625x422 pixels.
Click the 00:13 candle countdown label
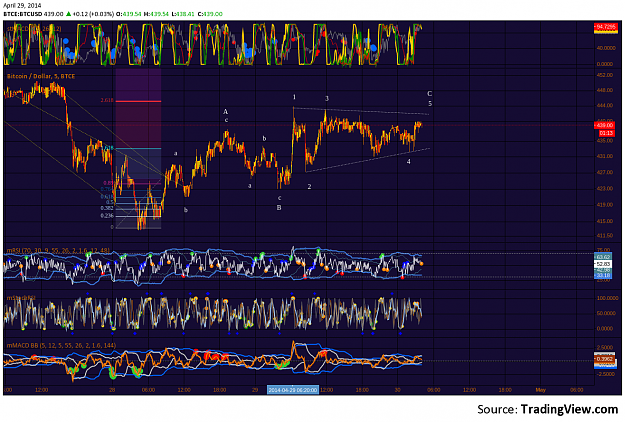click(605, 133)
